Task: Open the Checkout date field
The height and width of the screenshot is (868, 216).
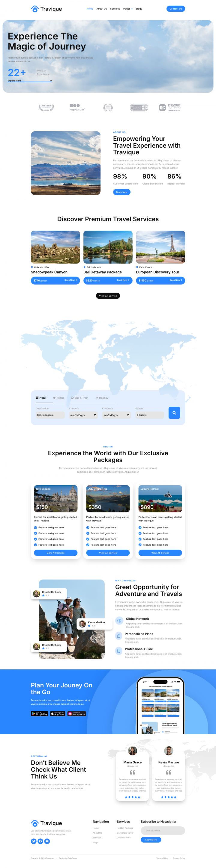Action: click(x=116, y=415)
